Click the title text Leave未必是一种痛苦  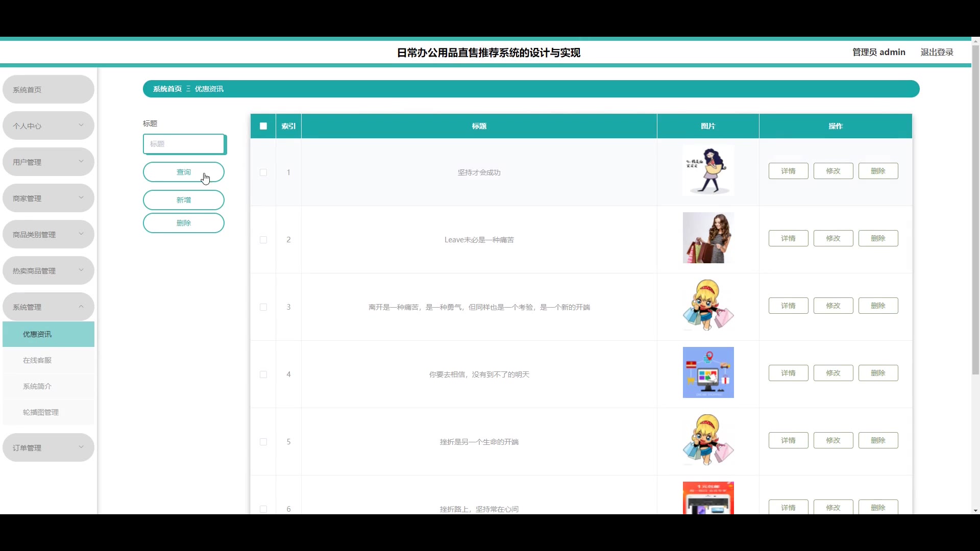tap(479, 240)
